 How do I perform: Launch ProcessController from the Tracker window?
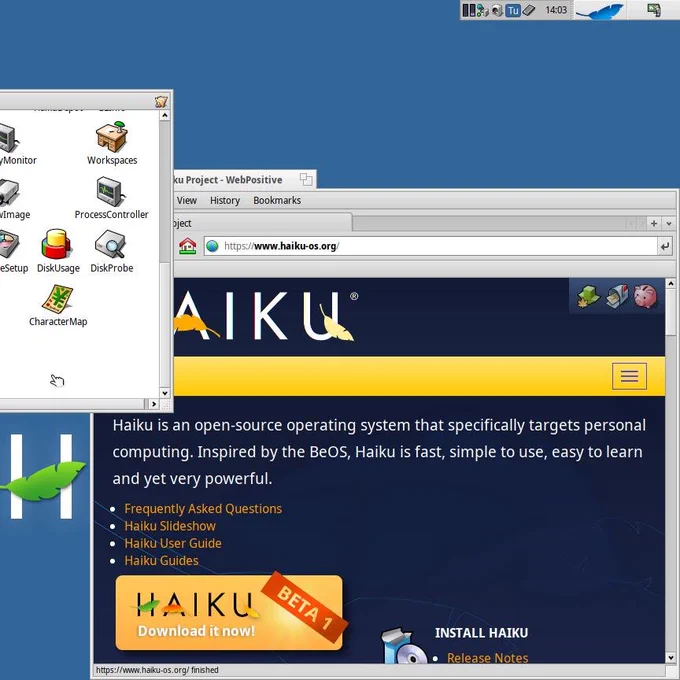[111, 191]
